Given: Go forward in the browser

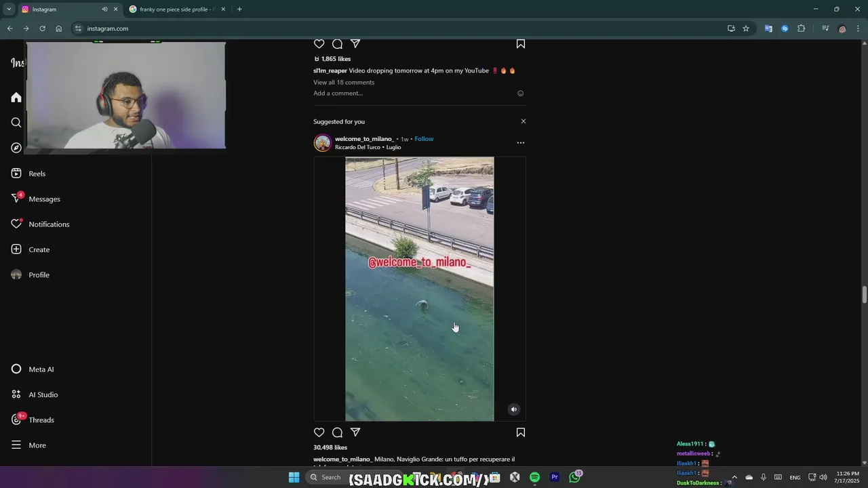Looking at the screenshot, I should coord(26,28).
